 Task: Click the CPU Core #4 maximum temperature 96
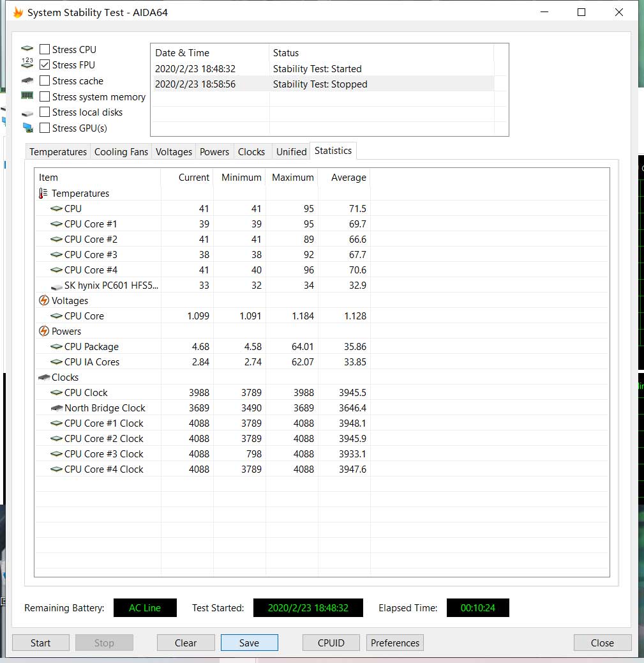tap(309, 270)
